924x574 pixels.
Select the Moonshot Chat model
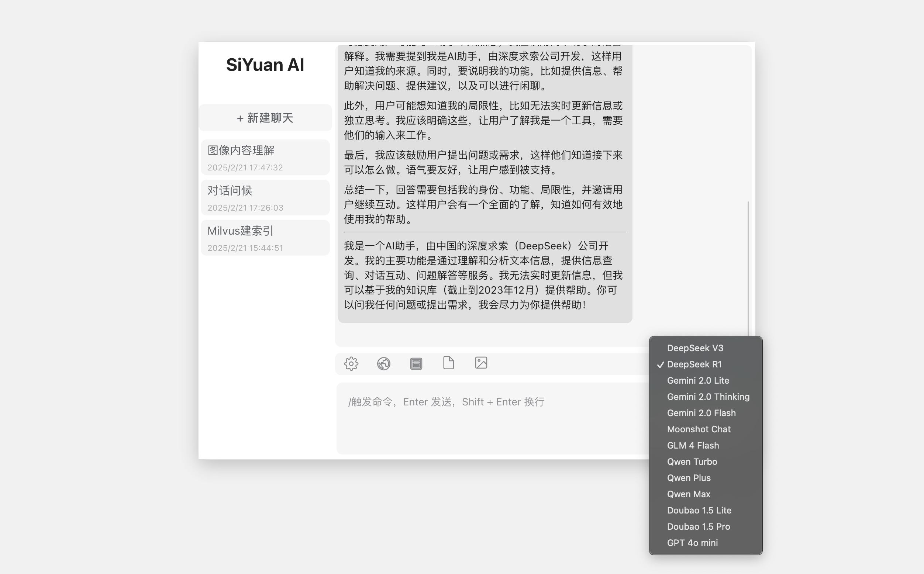coord(699,429)
